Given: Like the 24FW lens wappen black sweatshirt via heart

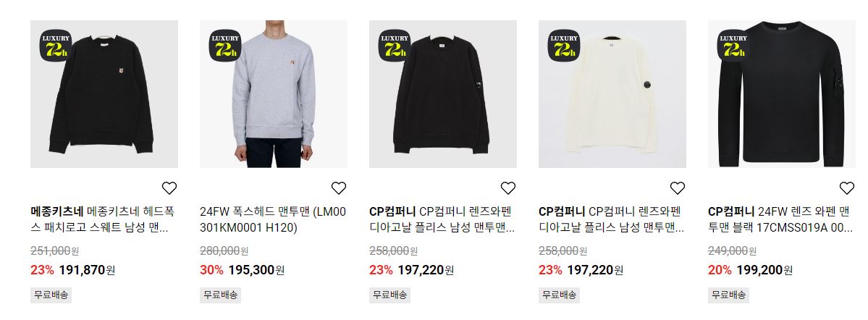Looking at the screenshot, I should [x=847, y=188].
